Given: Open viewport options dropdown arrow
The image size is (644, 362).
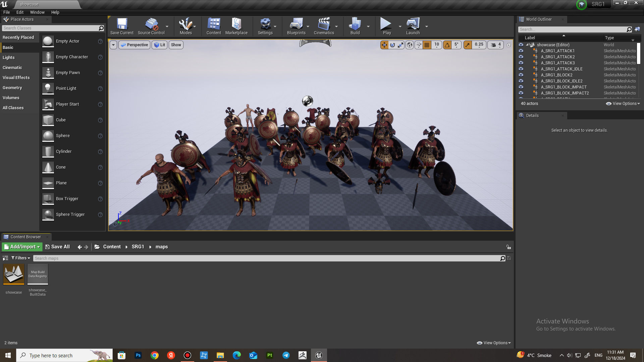Looking at the screenshot, I should pyautogui.click(x=113, y=45).
